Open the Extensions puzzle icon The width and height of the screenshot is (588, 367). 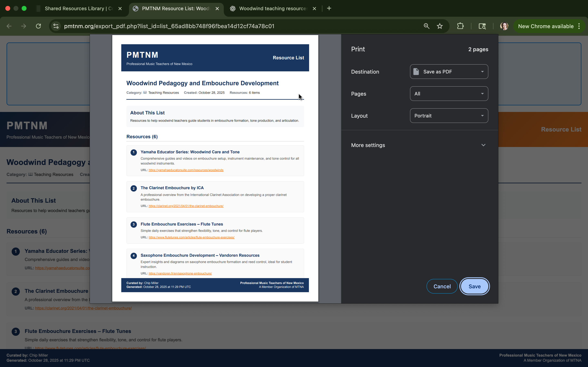[x=460, y=26]
